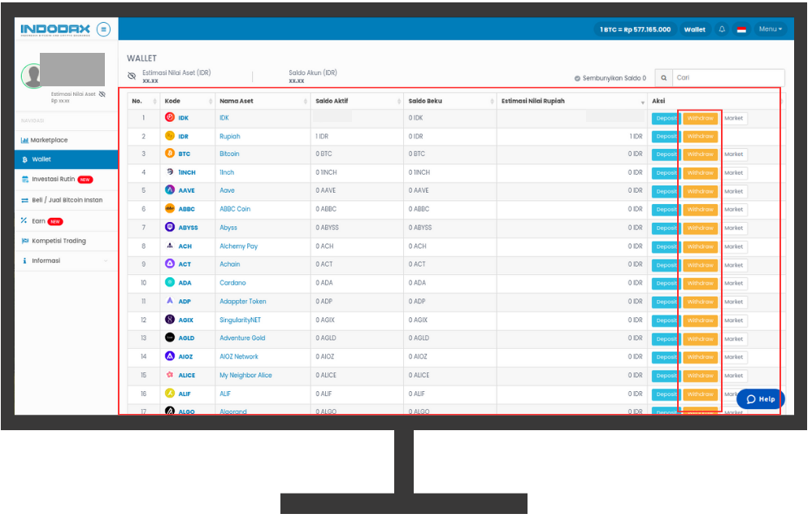Open the Alchemy Pay asset link

click(x=239, y=246)
